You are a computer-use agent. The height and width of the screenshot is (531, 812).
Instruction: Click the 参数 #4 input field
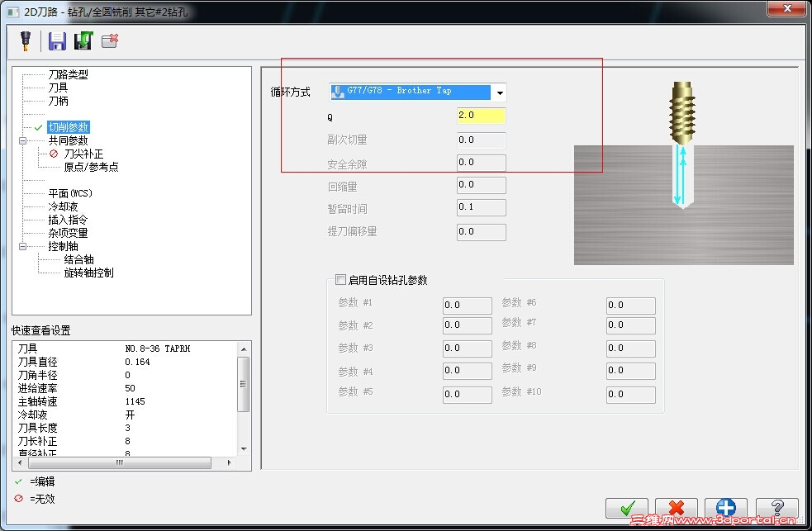(467, 371)
